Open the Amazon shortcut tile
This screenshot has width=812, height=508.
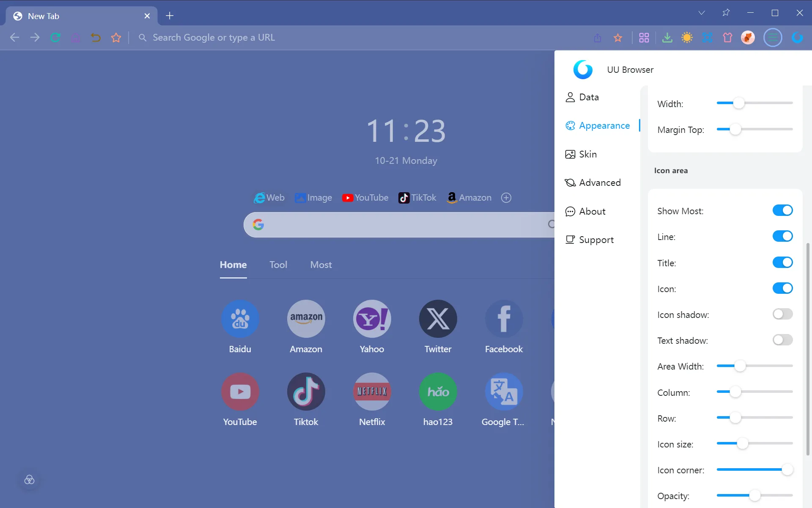click(306, 318)
